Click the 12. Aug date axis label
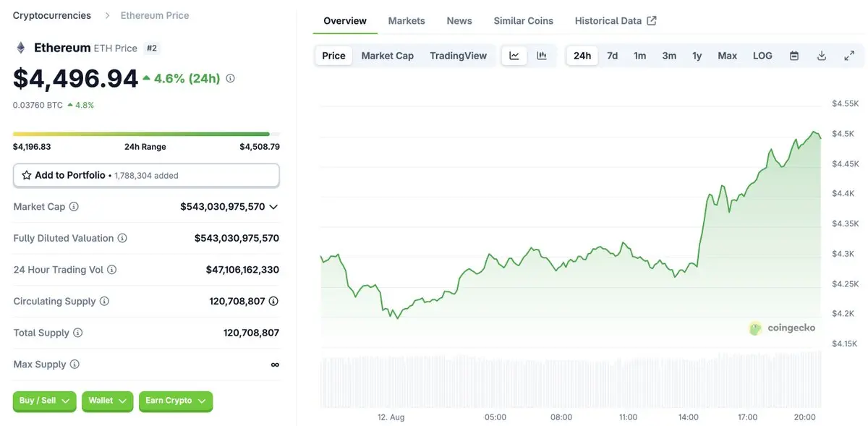This screenshot has height=426, width=868. [391, 417]
